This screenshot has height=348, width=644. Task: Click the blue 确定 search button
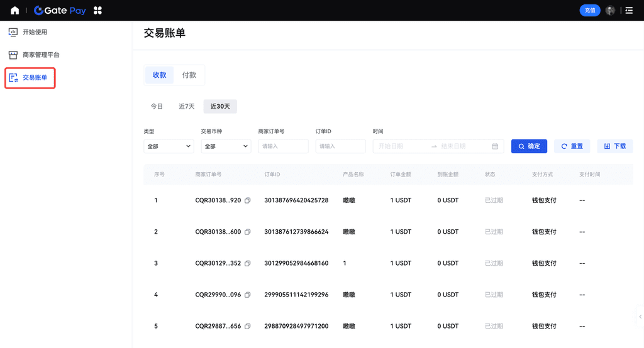[529, 146]
